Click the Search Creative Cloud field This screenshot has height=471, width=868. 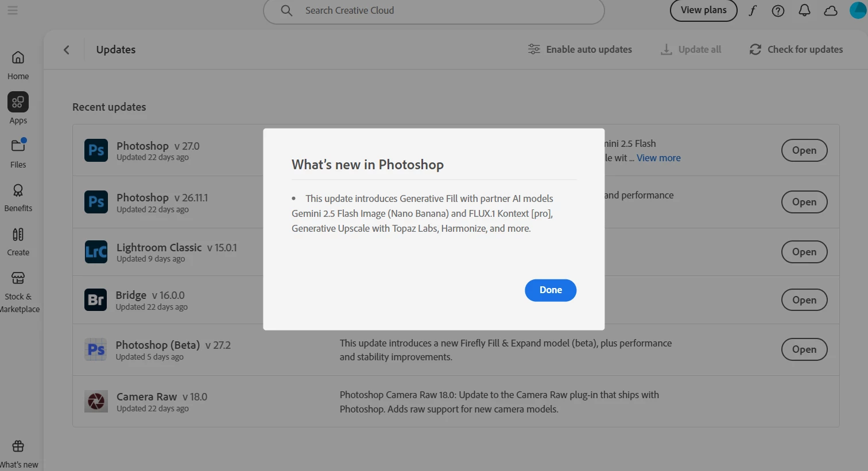click(434, 10)
